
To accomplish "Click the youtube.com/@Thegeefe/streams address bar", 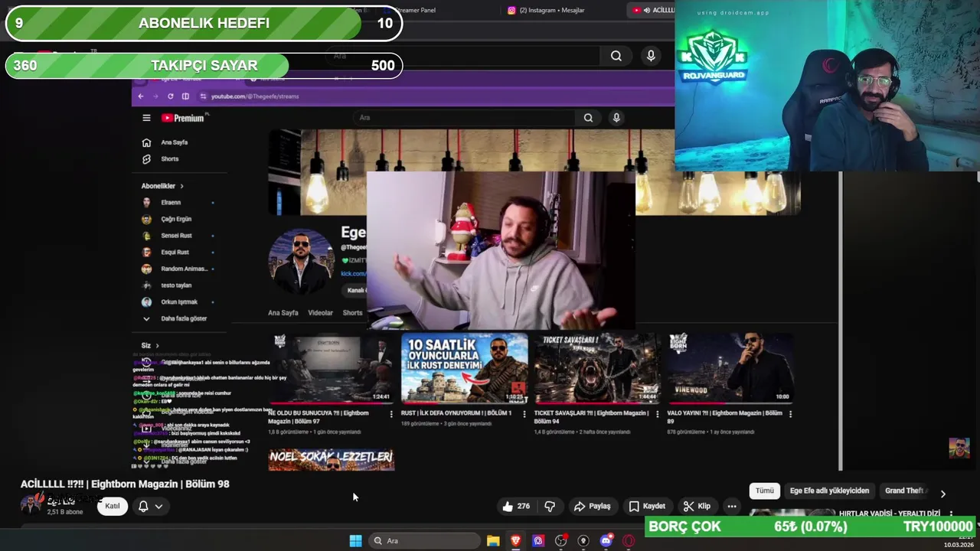I will pos(436,96).
